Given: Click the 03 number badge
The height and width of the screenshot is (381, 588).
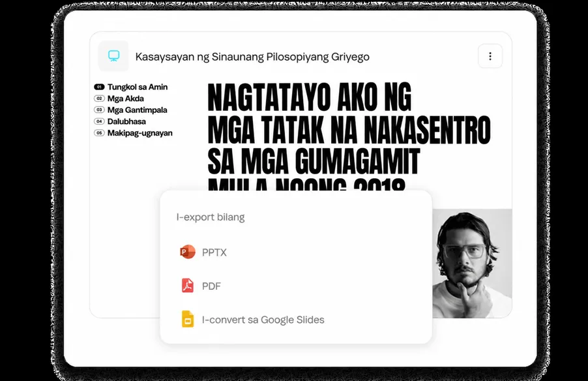Looking at the screenshot, I should tap(99, 110).
